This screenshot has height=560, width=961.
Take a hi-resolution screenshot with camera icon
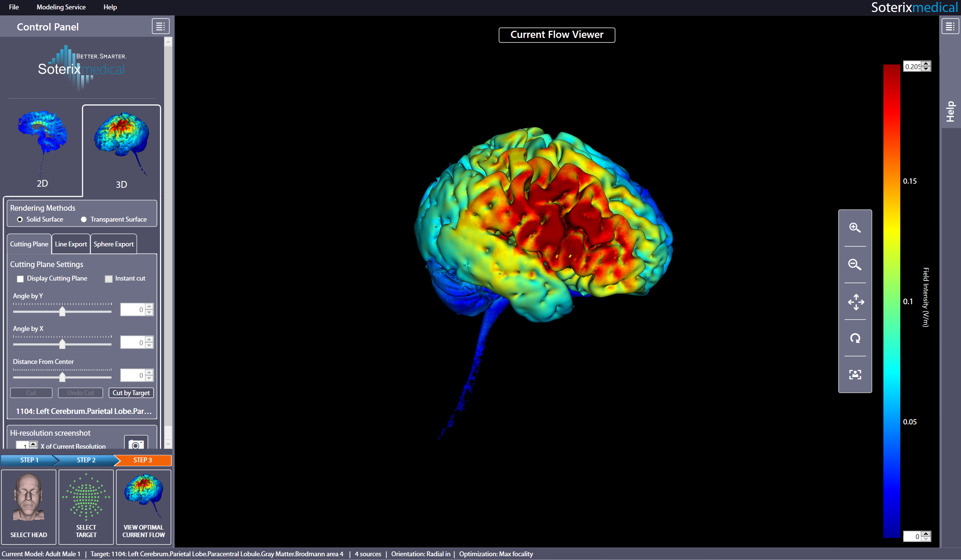(x=136, y=443)
